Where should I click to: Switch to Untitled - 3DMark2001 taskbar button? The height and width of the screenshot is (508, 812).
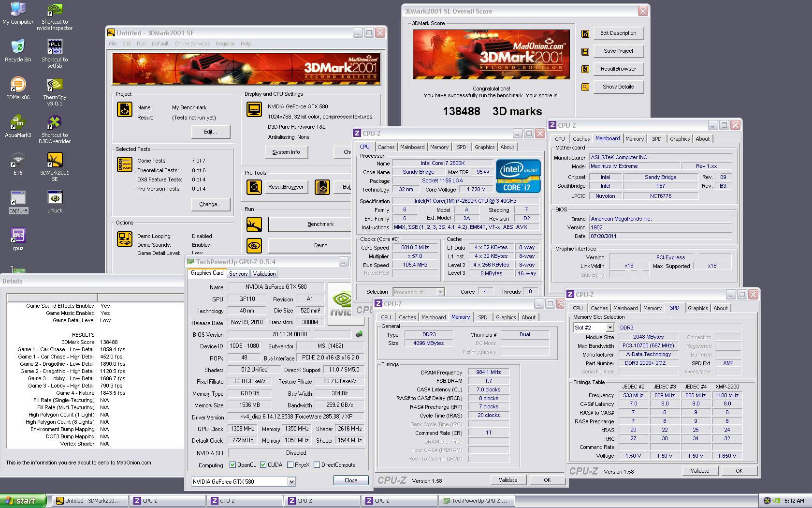point(90,501)
